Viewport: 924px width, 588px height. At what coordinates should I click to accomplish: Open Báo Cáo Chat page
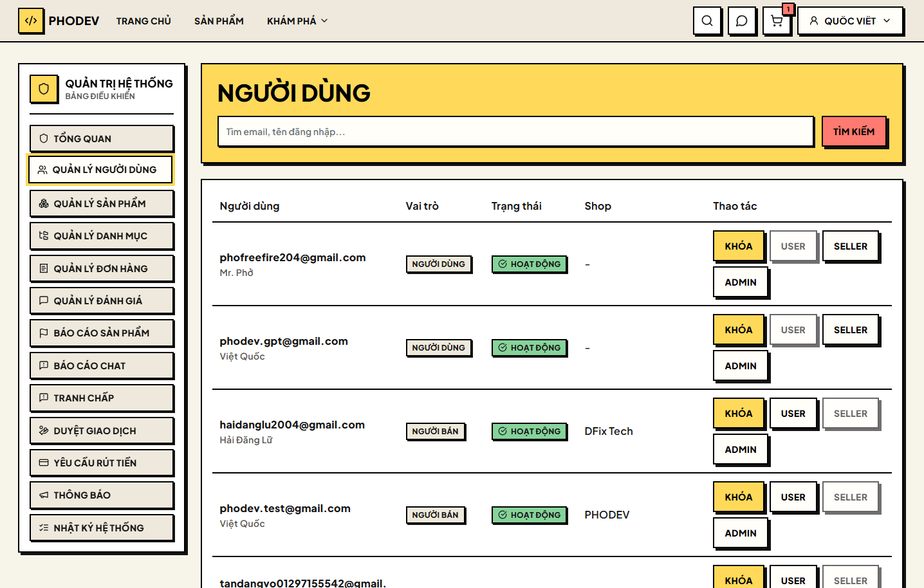click(x=102, y=365)
